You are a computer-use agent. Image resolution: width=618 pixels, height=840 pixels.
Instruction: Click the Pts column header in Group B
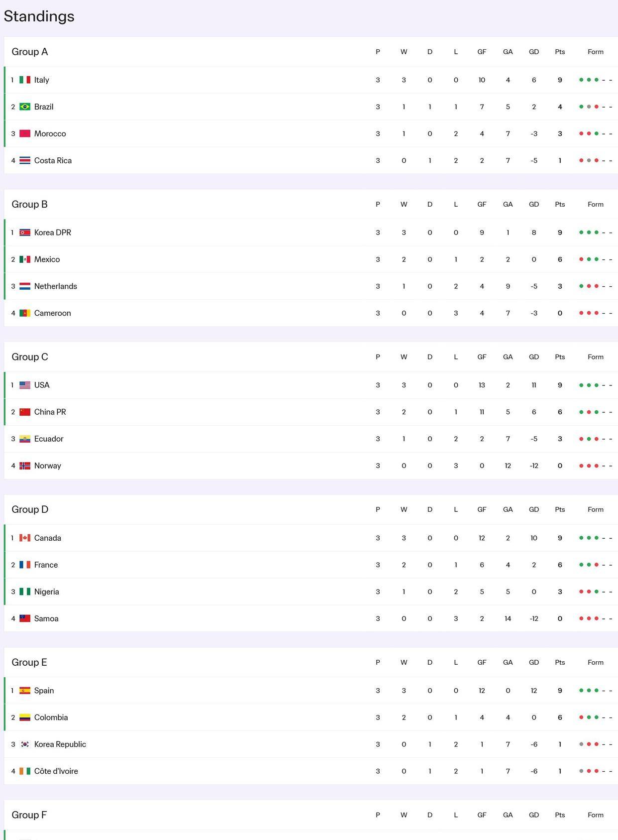[560, 204]
